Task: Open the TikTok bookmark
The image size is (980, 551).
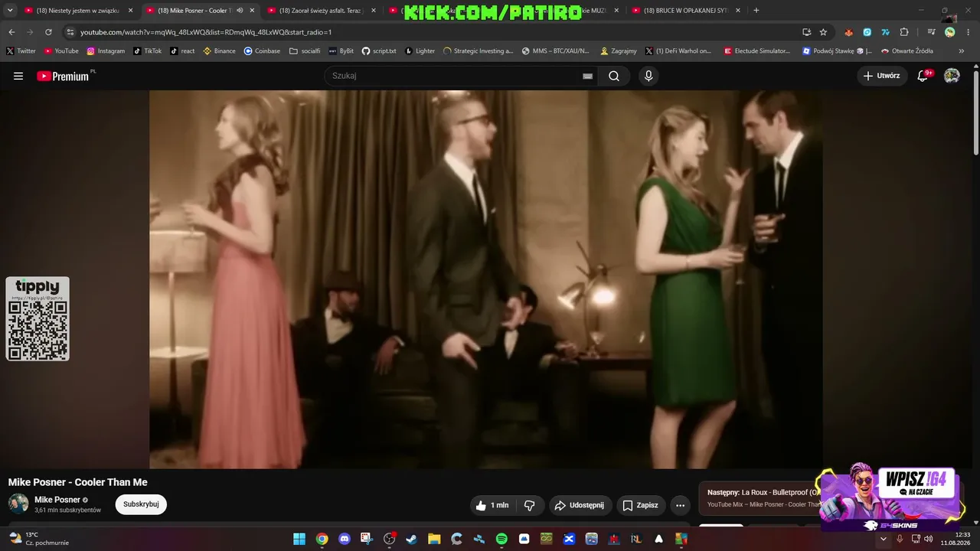Action: pos(148,51)
